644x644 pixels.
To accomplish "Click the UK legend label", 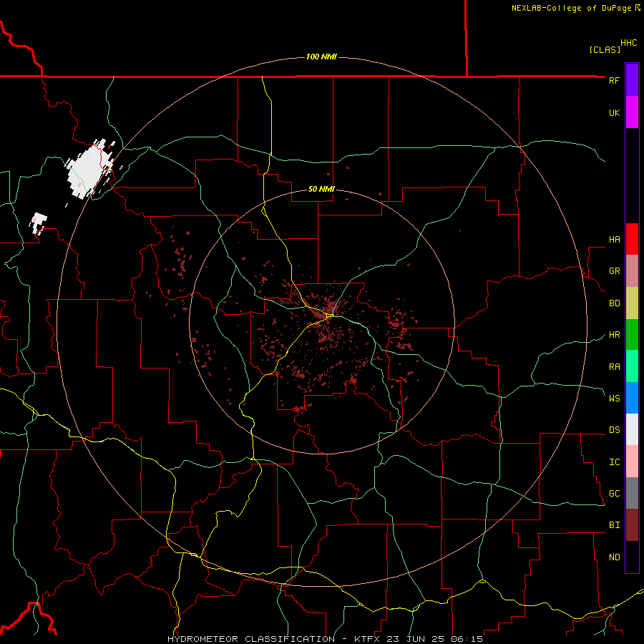I will coord(614,112).
